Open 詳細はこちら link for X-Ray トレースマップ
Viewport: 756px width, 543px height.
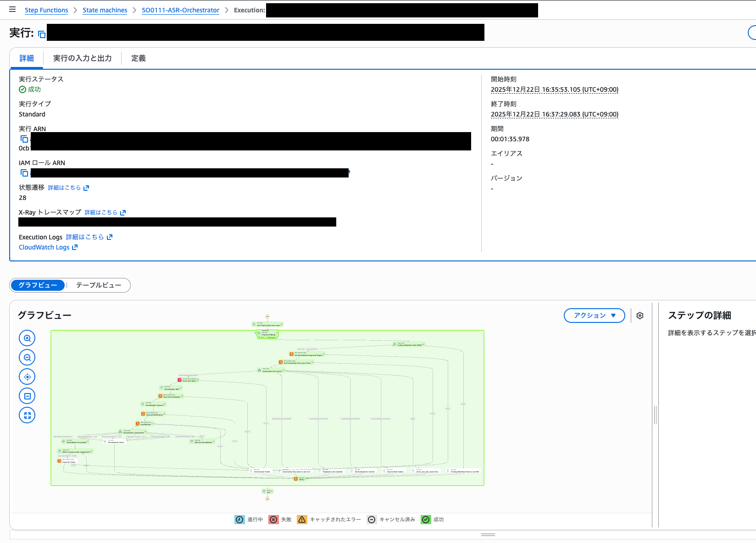[105, 212]
